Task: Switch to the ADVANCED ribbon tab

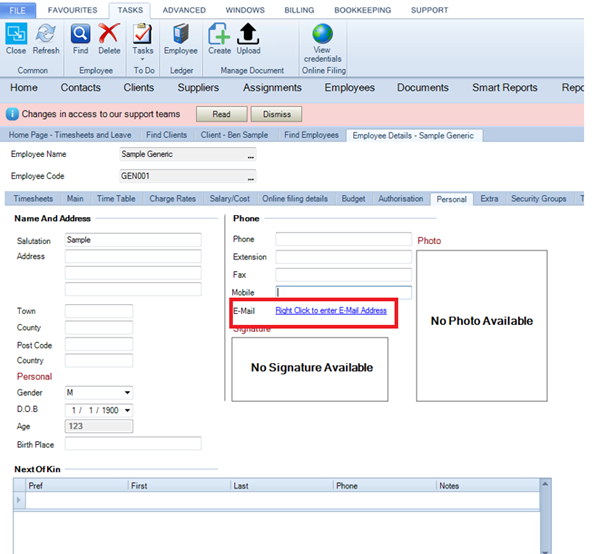Action: tap(184, 10)
